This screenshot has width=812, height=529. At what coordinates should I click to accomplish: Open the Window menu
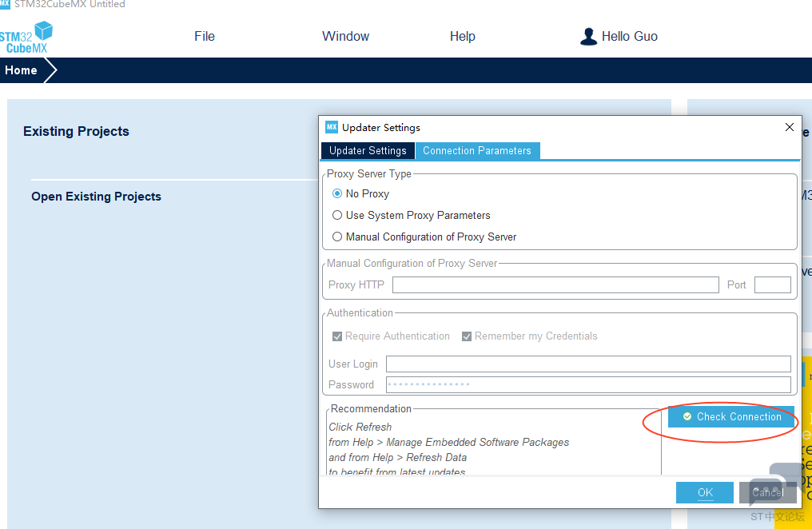coord(345,37)
